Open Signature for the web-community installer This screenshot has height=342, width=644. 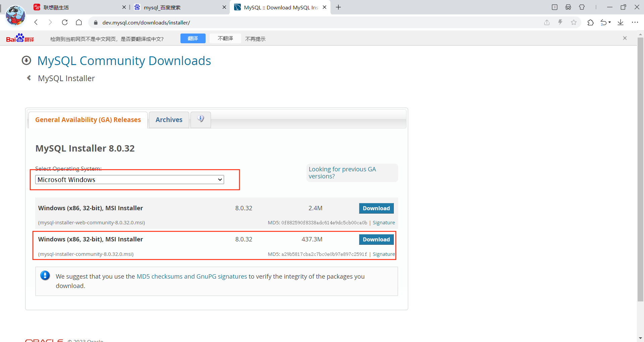tap(384, 223)
